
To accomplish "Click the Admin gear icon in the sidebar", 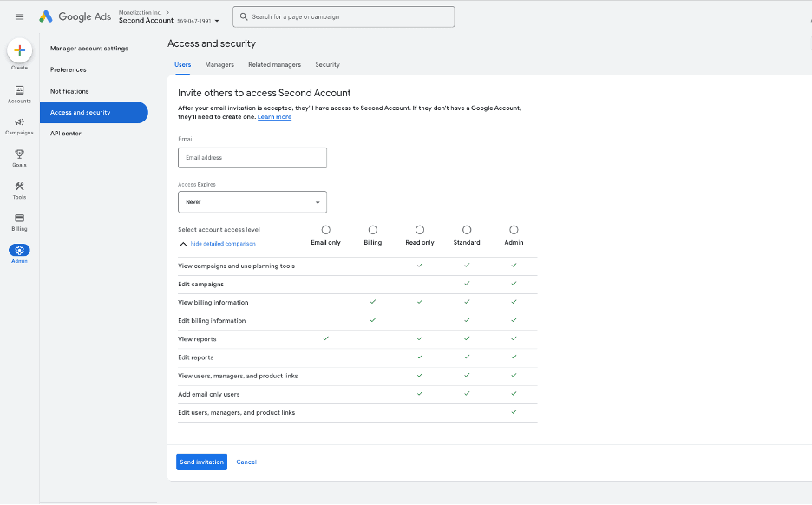I will coord(19,250).
